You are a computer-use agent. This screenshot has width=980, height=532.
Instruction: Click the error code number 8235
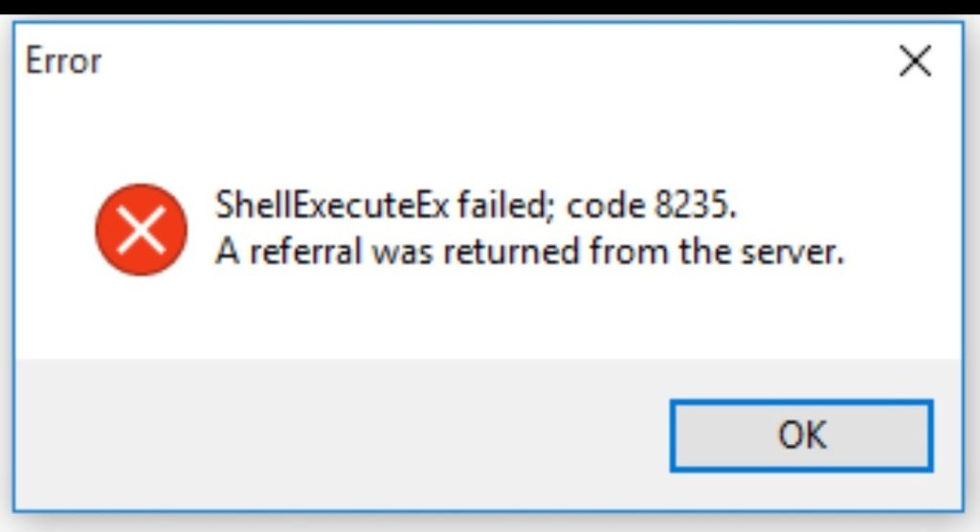[694, 205]
